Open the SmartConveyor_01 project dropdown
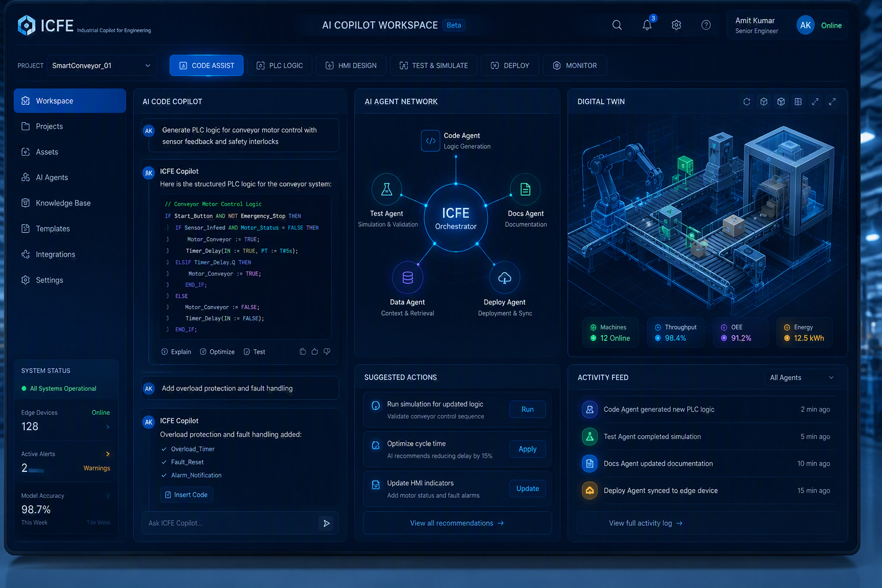The height and width of the screenshot is (588, 882). click(x=102, y=65)
